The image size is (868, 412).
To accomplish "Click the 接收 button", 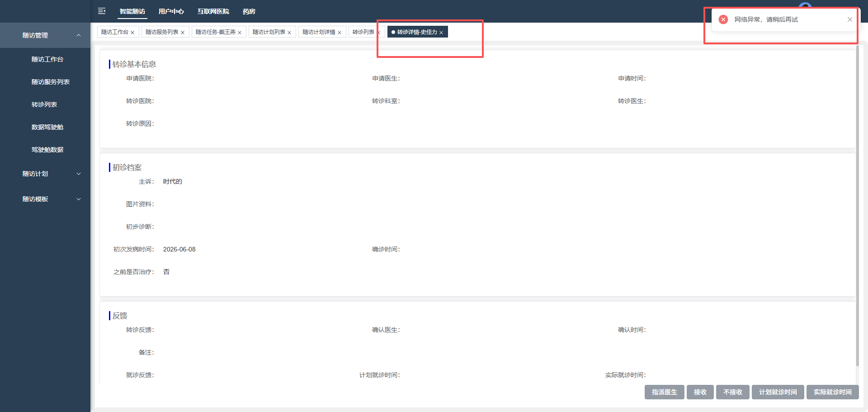I will (x=700, y=392).
